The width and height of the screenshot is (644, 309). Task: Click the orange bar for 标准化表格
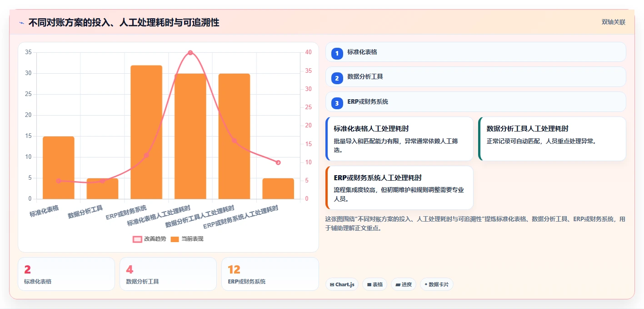point(59,168)
